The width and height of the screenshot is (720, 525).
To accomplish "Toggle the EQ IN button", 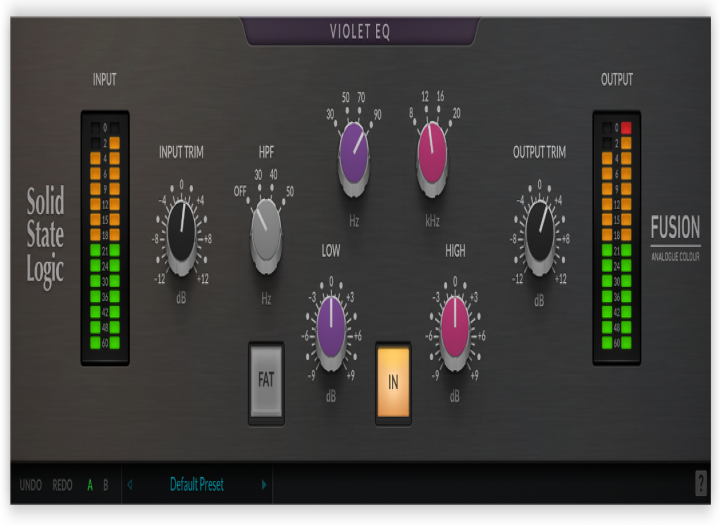I will [393, 383].
